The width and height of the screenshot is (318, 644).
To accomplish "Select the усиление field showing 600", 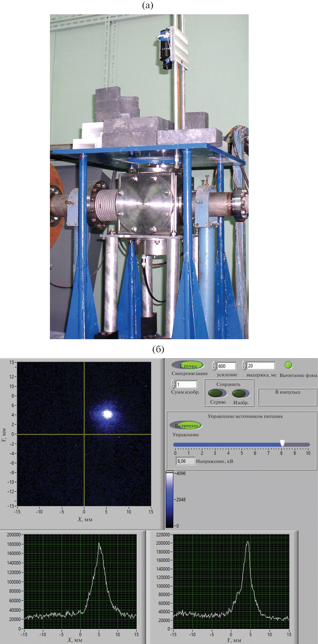I will click(226, 366).
